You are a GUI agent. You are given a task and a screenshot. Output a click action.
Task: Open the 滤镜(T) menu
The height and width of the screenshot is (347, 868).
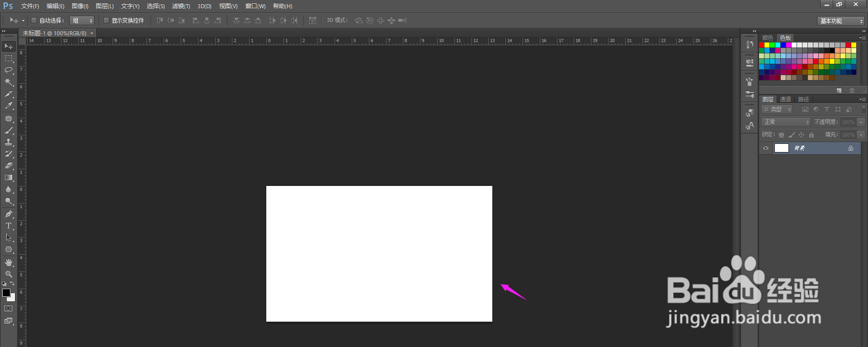[x=181, y=6]
